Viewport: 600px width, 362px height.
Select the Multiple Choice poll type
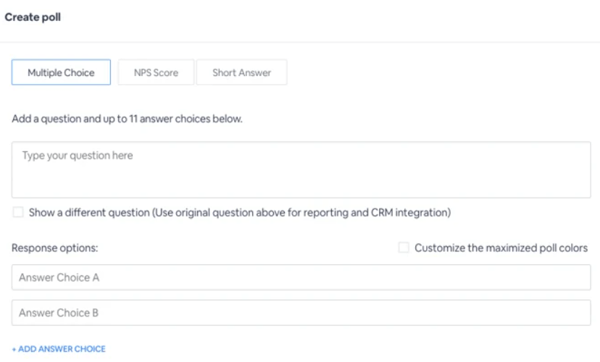pos(61,72)
